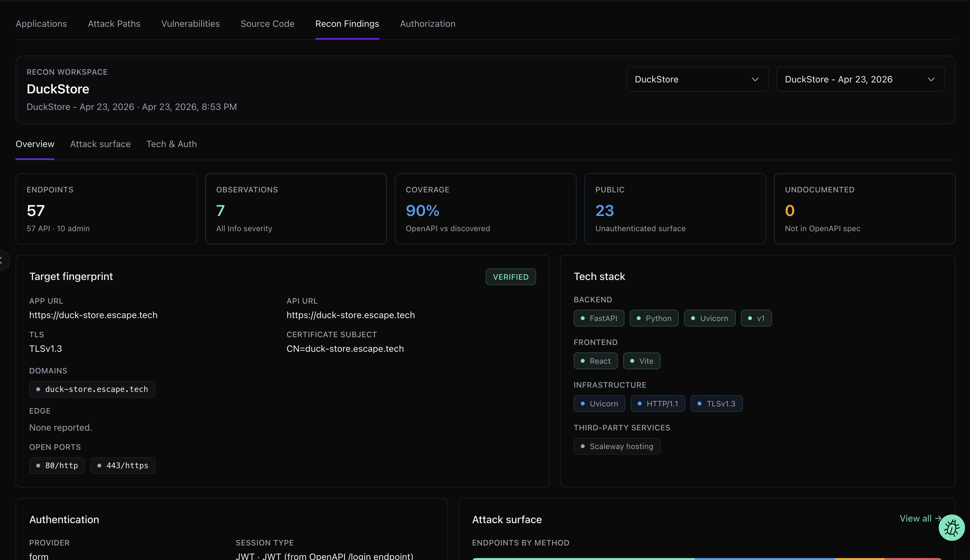970x560 pixels.
Task: Click the DuckStore workspace heading
Action: [58, 89]
